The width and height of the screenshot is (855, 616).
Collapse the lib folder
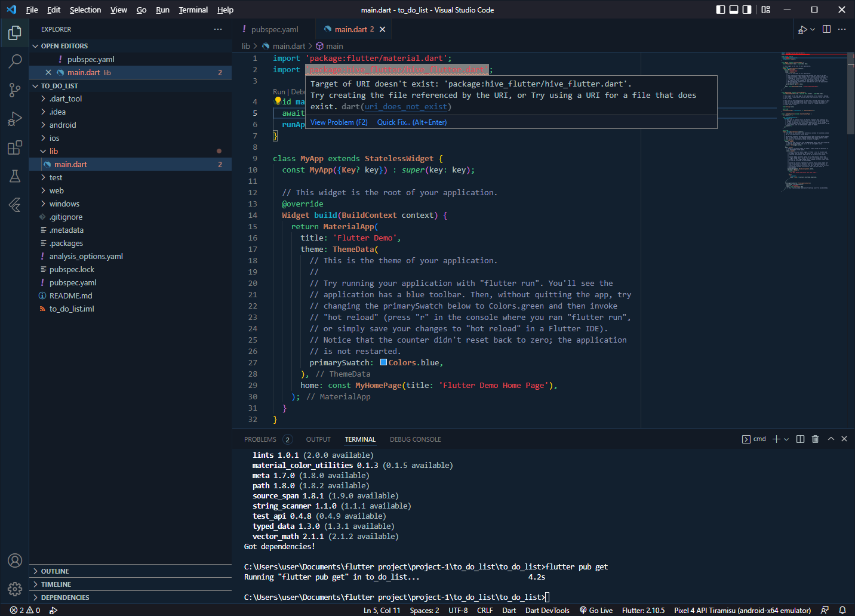[x=130, y=152]
